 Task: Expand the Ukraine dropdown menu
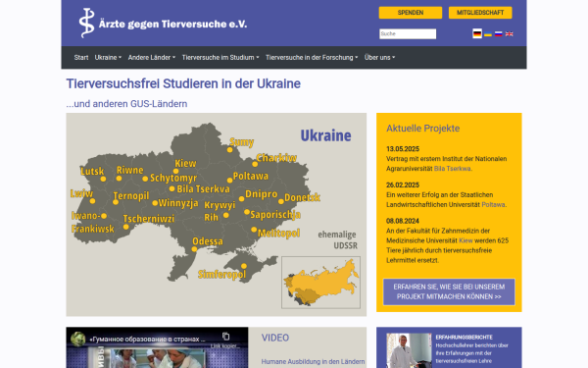click(108, 58)
